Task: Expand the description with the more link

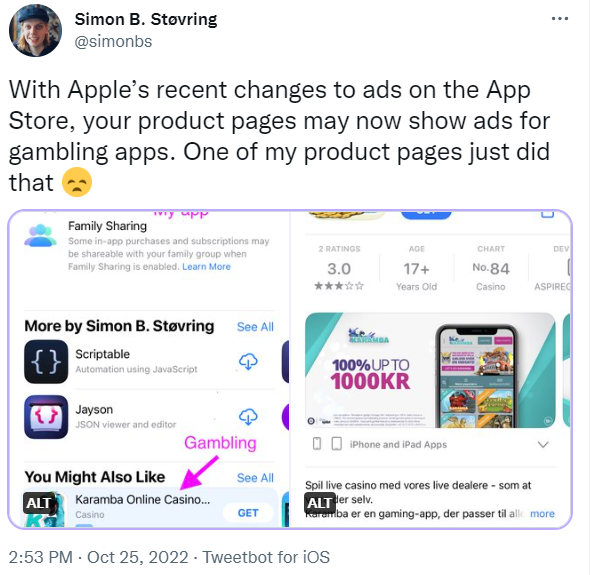Action: click(542, 514)
